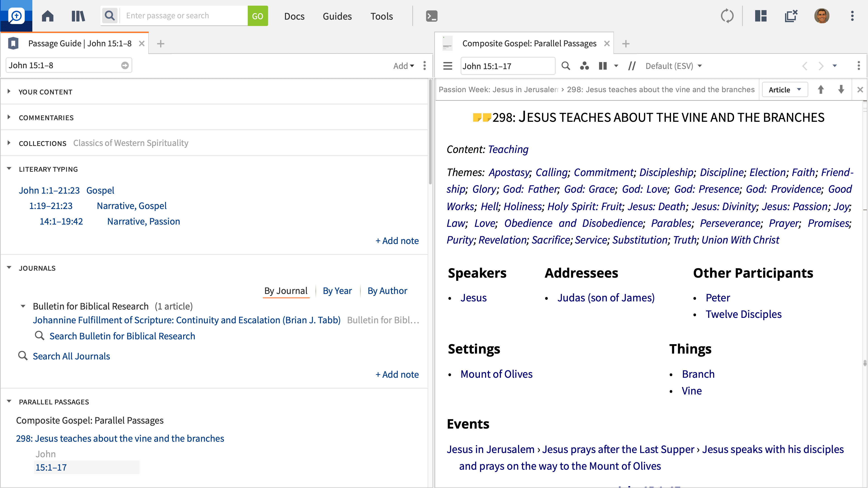Open the Guides menu
This screenshot has width=868, height=488.
[x=337, y=16]
